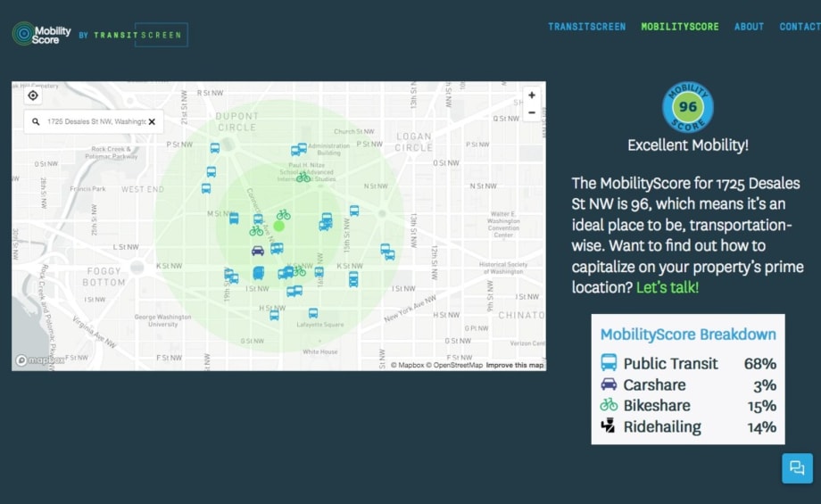Click the magnifier icon in the address search
This screenshot has width=821, height=504.
[x=36, y=121]
